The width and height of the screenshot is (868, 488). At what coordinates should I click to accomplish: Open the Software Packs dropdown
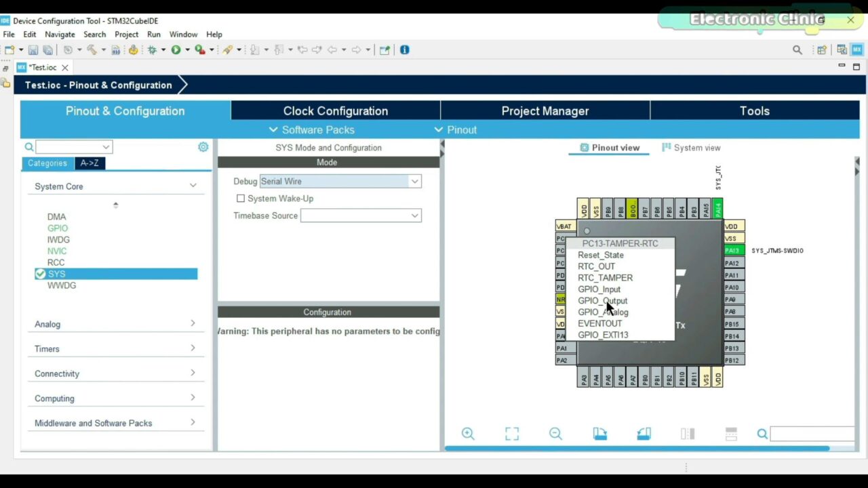(x=311, y=129)
